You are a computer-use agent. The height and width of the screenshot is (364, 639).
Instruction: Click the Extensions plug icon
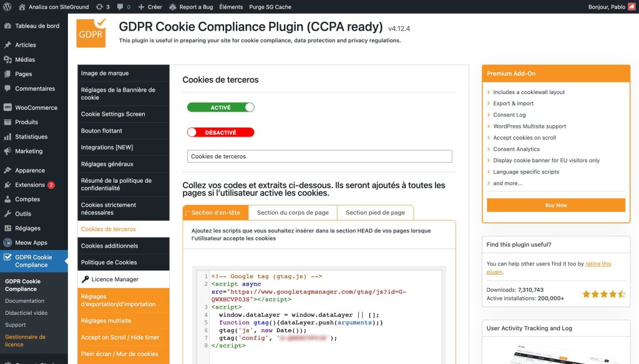7,185
